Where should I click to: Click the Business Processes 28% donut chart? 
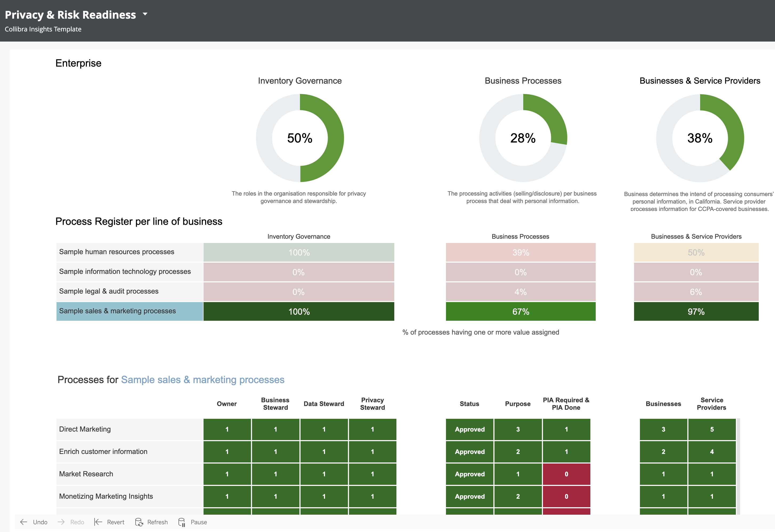[523, 138]
